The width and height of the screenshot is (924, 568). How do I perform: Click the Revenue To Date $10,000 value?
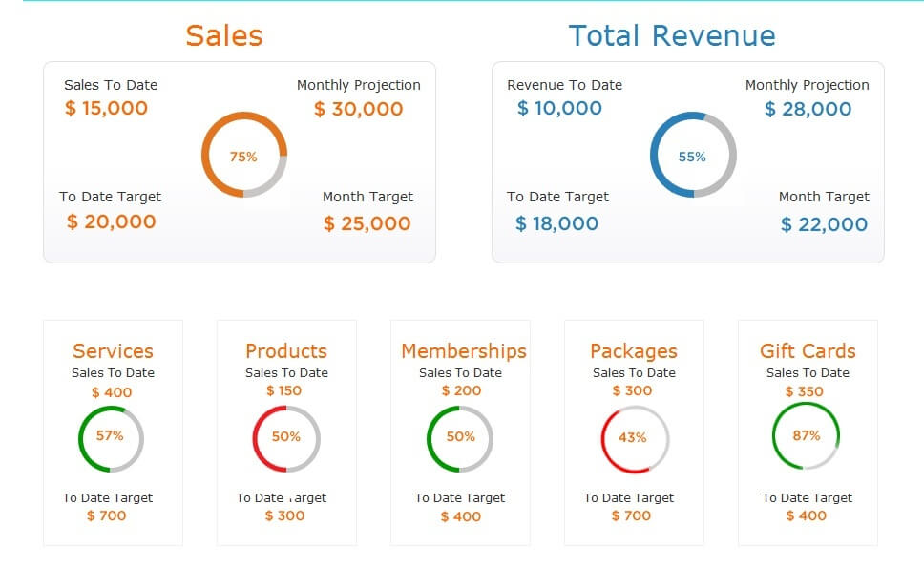(557, 108)
